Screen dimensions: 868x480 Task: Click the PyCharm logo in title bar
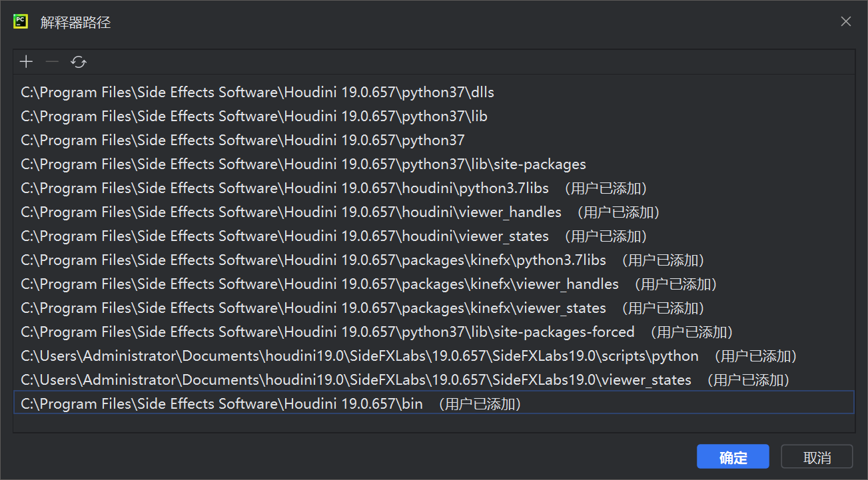click(x=21, y=21)
